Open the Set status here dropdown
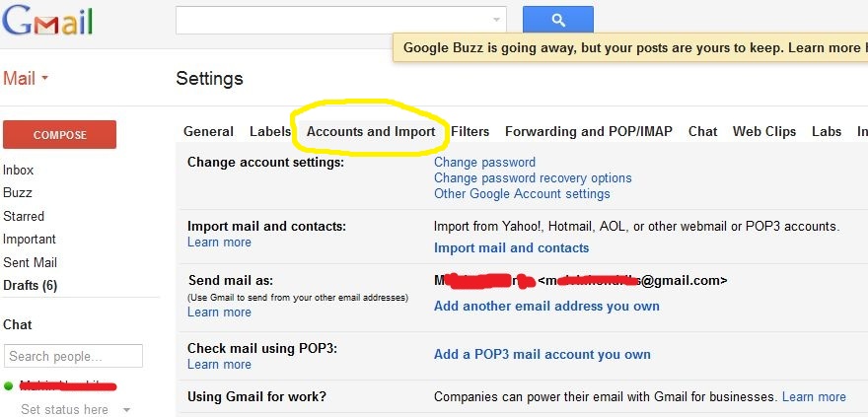This screenshot has height=417, width=868. 126,409
